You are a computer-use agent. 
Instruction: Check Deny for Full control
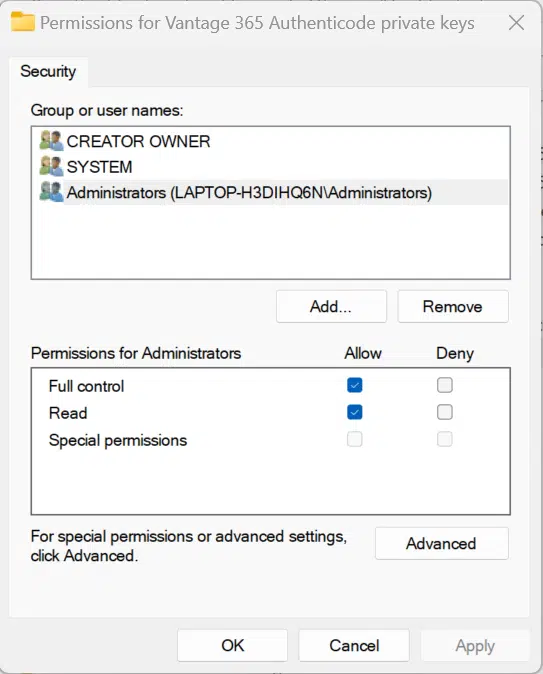(445, 385)
